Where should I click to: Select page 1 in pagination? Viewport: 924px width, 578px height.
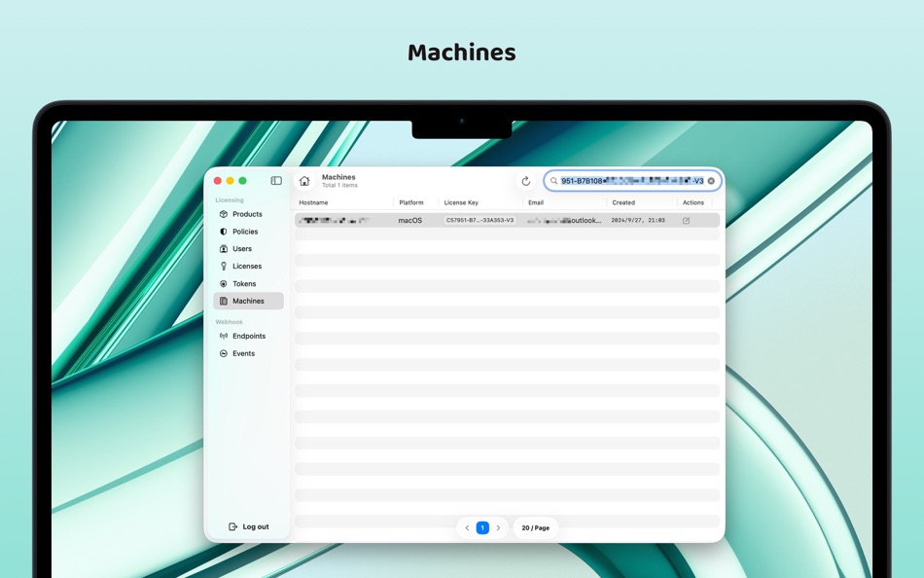pos(482,527)
